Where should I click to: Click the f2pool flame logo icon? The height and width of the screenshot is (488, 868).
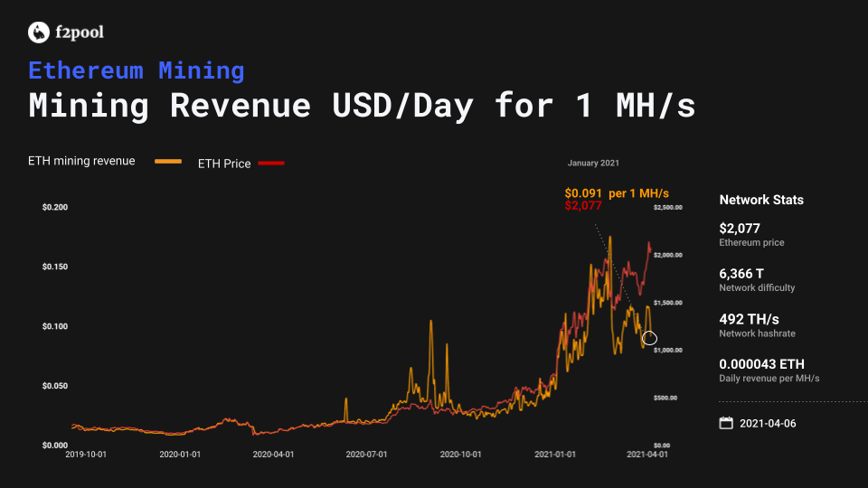39,33
